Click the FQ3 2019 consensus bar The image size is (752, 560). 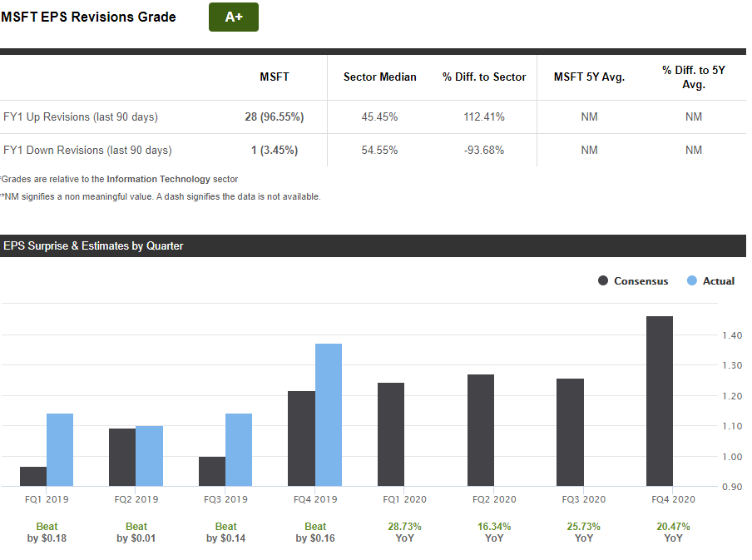coord(212,471)
